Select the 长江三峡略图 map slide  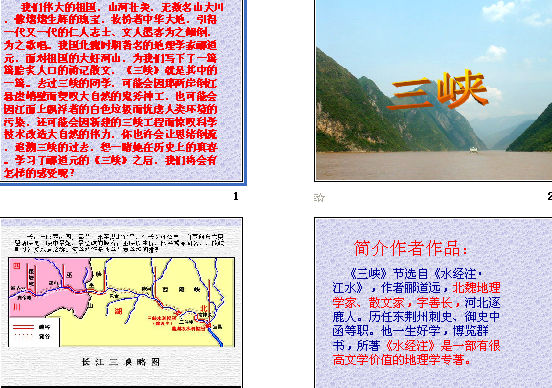pyautogui.click(x=121, y=303)
